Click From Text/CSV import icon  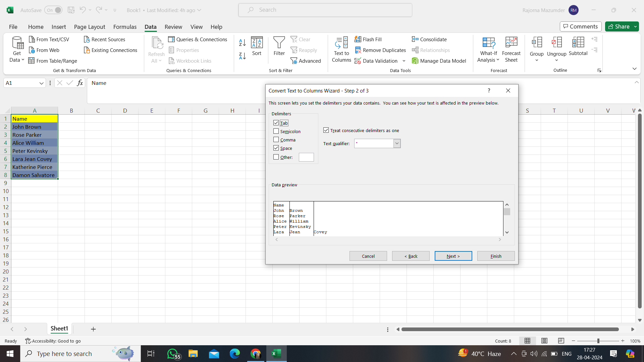coord(32,39)
